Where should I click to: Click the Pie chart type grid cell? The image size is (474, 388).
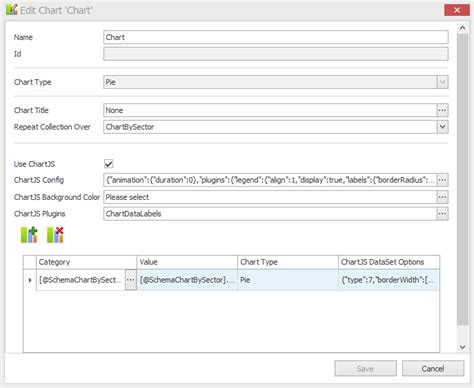click(288, 280)
